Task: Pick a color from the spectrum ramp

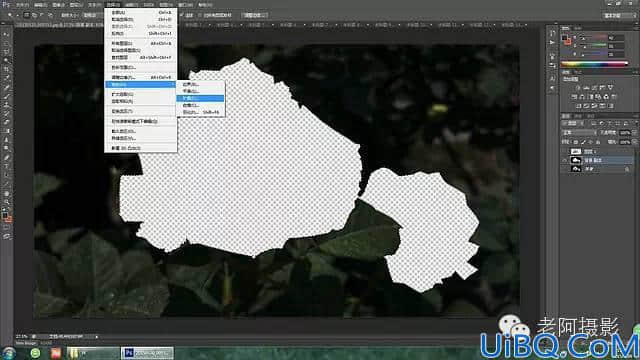Action: 594,64
